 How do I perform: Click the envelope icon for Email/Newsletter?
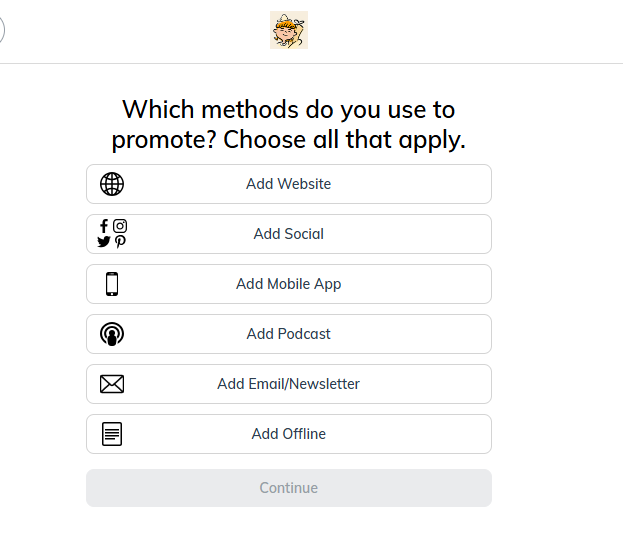point(112,384)
